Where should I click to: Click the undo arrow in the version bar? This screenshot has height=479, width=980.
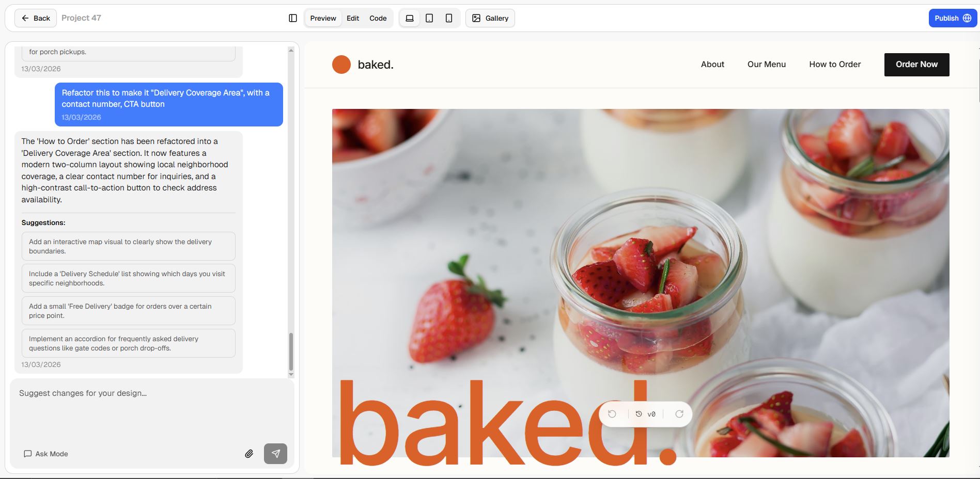click(613, 413)
